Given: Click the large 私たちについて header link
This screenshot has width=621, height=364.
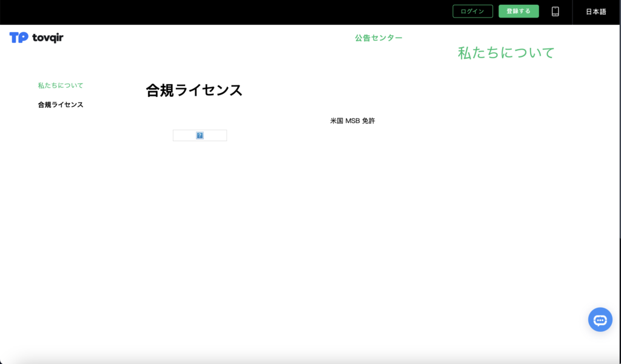Looking at the screenshot, I should point(506,53).
